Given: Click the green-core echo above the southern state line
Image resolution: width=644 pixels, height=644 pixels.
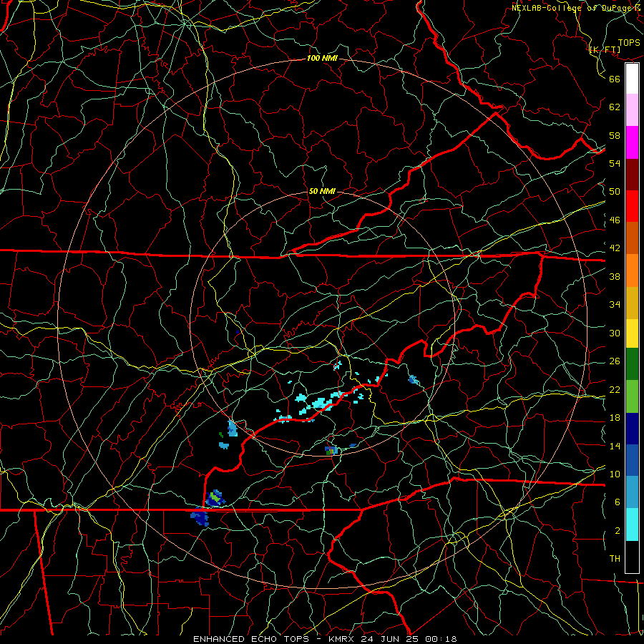Looking at the screenshot, I should pos(215,498).
